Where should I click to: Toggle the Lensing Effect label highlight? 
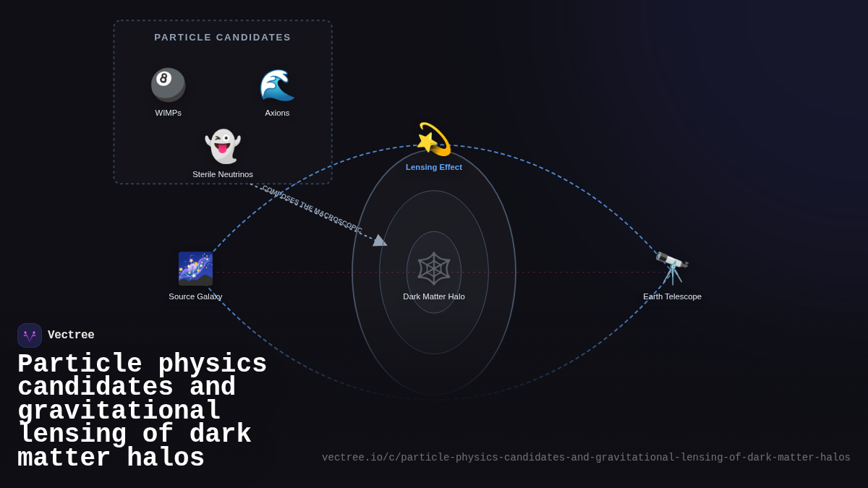433,167
